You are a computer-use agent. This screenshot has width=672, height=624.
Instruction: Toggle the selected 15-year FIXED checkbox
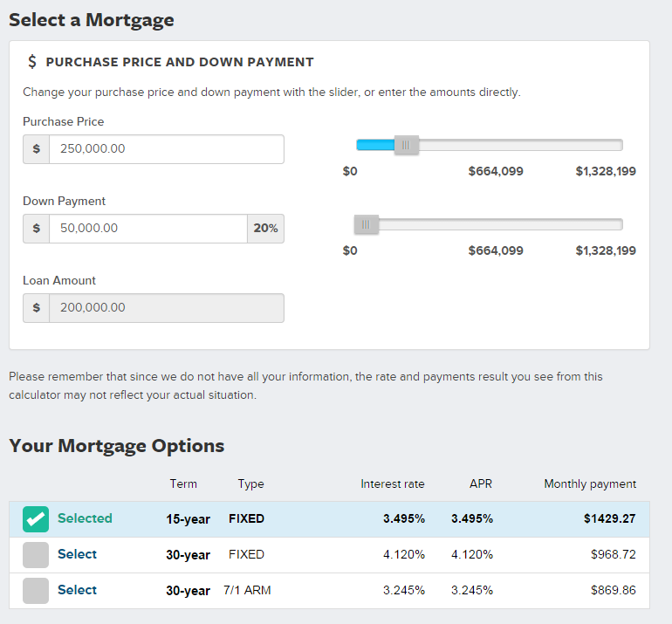tap(36, 519)
